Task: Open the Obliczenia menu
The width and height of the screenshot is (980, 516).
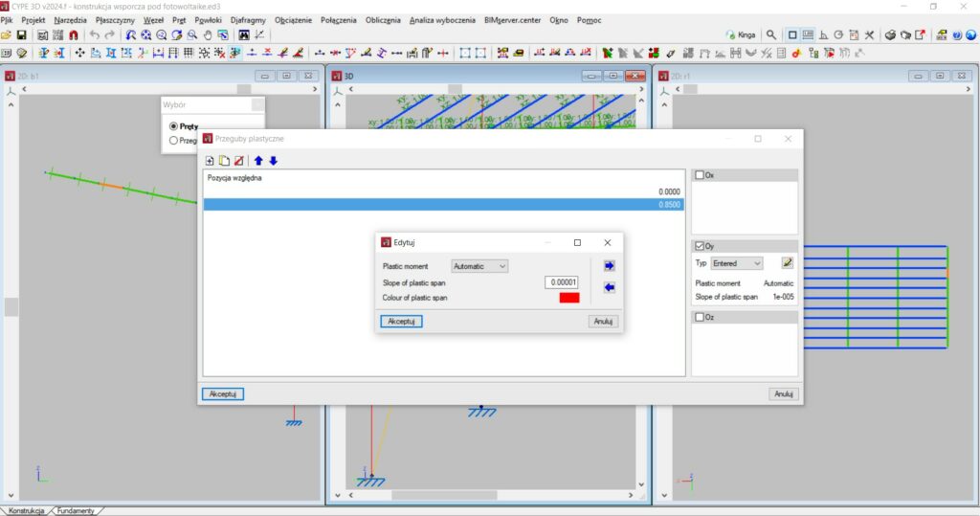Action: pyautogui.click(x=382, y=20)
